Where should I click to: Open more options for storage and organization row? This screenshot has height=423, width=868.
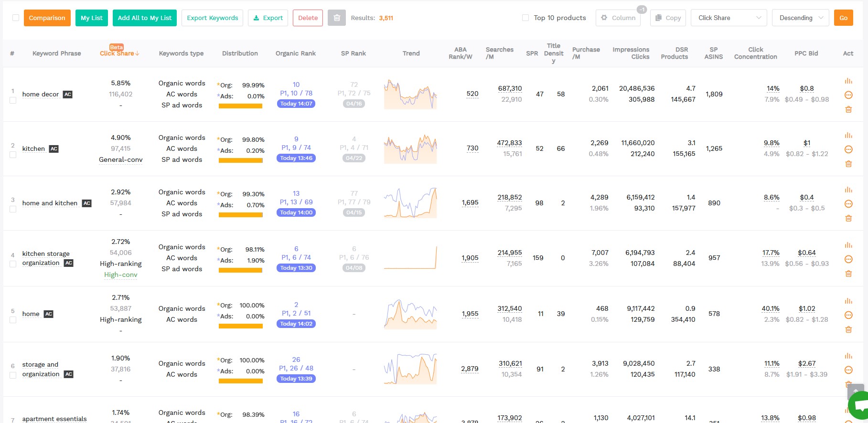coord(848,370)
